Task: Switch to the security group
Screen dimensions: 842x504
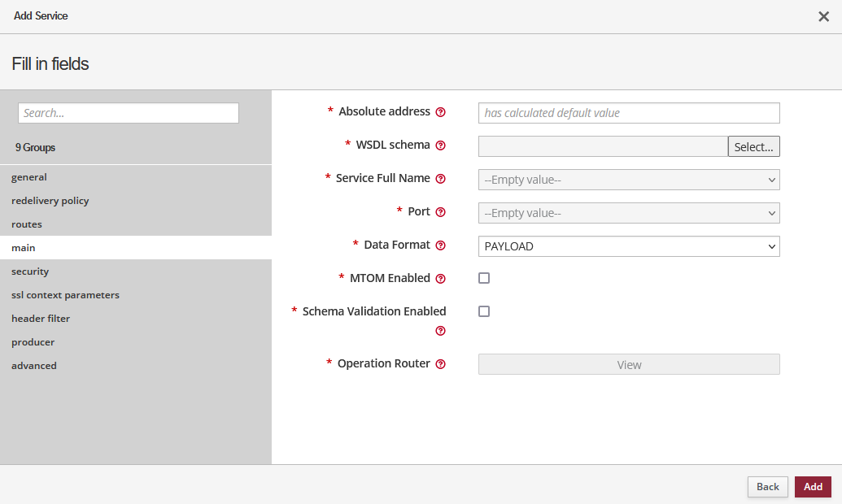Action: coord(30,272)
